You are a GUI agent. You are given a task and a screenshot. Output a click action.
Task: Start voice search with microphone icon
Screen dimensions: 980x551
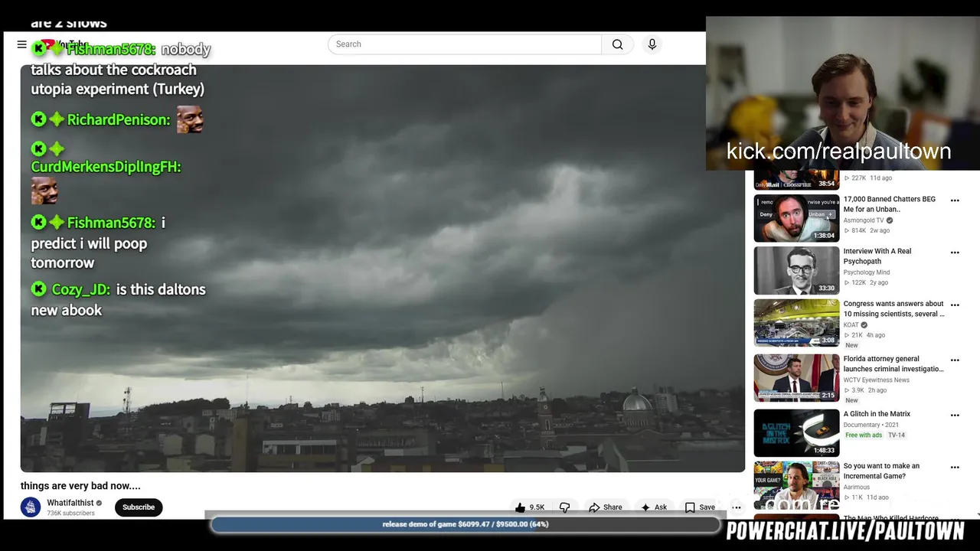click(652, 44)
